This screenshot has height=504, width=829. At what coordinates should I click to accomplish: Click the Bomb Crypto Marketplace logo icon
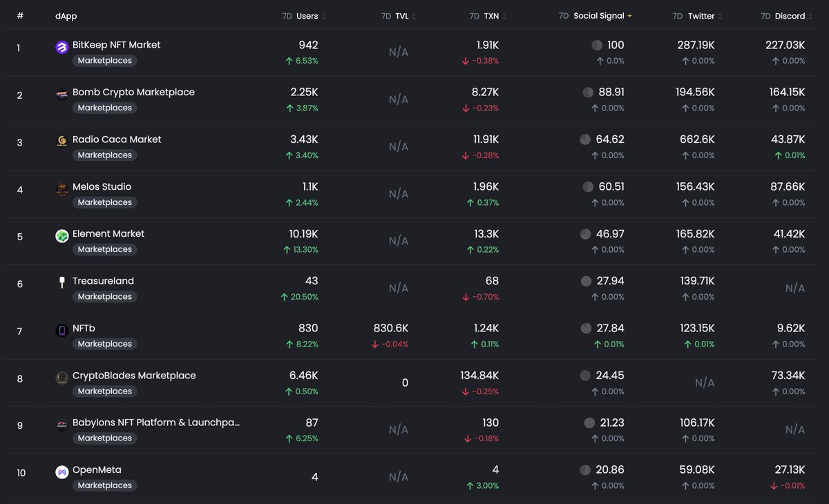click(62, 95)
